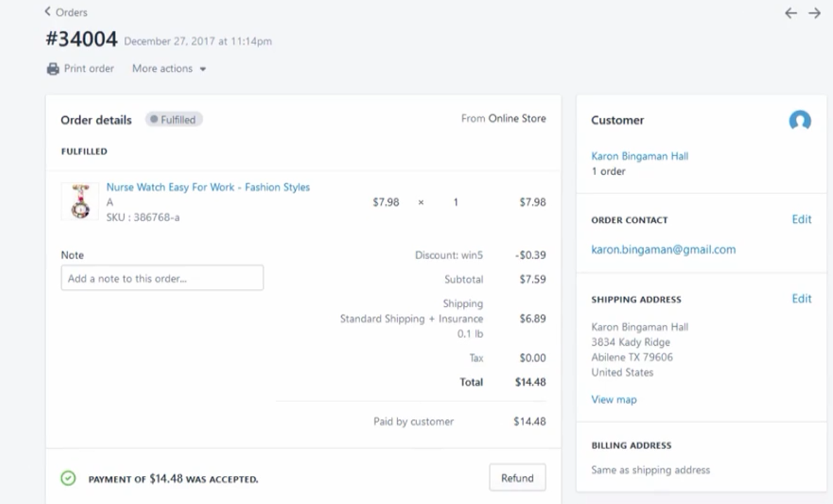This screenshot has height=504, width=833.
Task: Click the Print order button
Action: [x=88, y=69]
